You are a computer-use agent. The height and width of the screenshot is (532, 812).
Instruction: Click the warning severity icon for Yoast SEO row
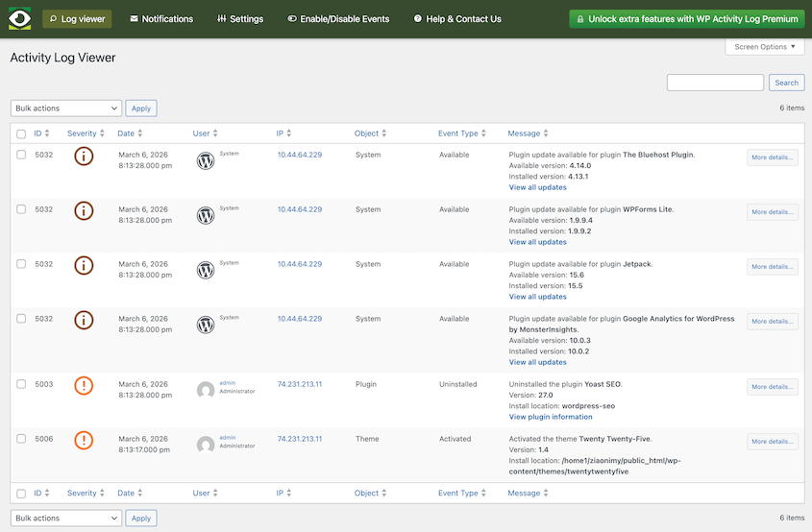click(84, 385)
